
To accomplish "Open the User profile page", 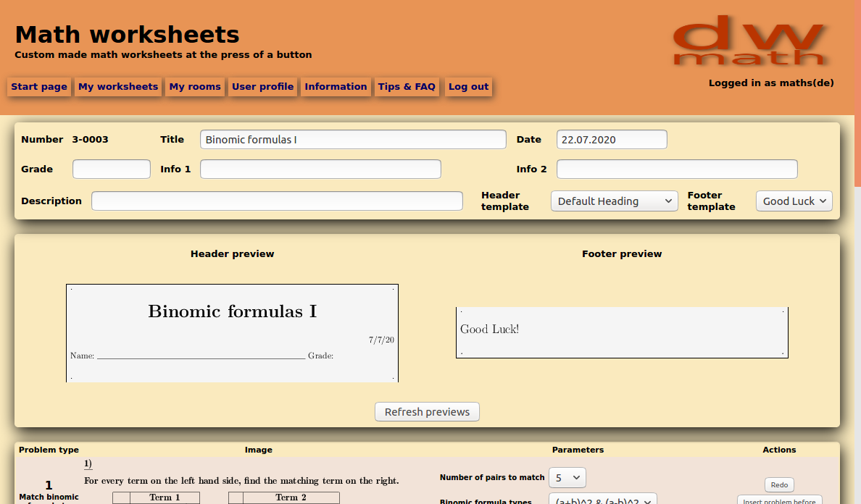I will click(x=265, y=86).
